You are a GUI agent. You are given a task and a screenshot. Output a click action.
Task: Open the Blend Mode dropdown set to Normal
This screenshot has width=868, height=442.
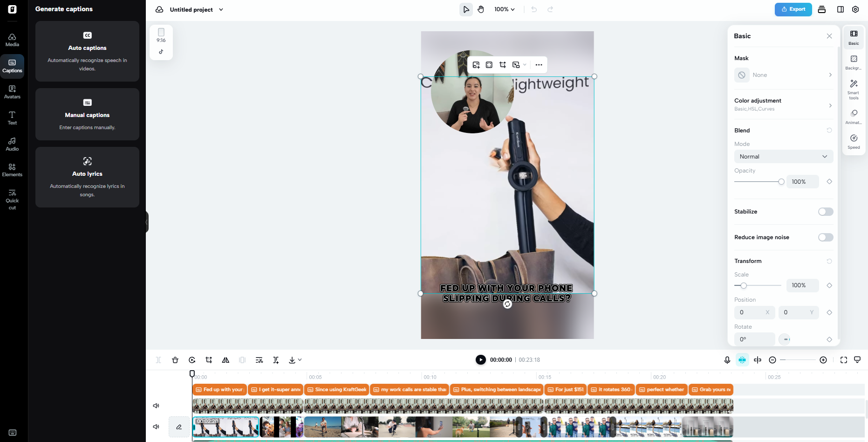(x=783, y=156)
